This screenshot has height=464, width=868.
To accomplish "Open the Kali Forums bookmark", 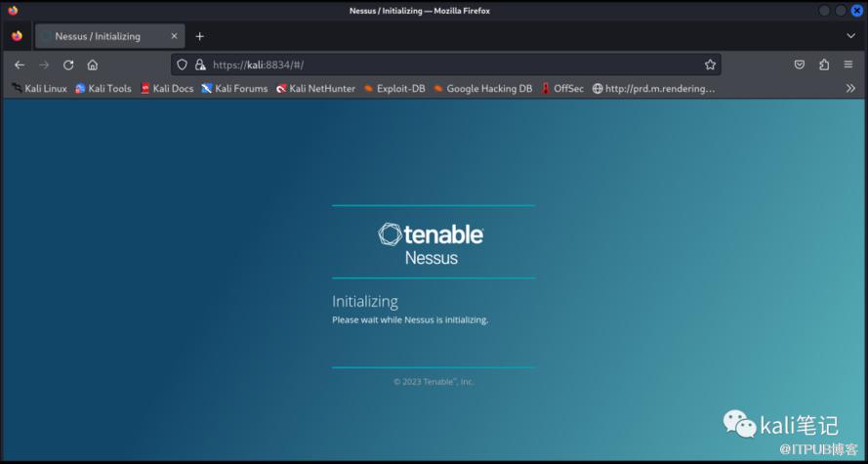I will pos(234,88).
